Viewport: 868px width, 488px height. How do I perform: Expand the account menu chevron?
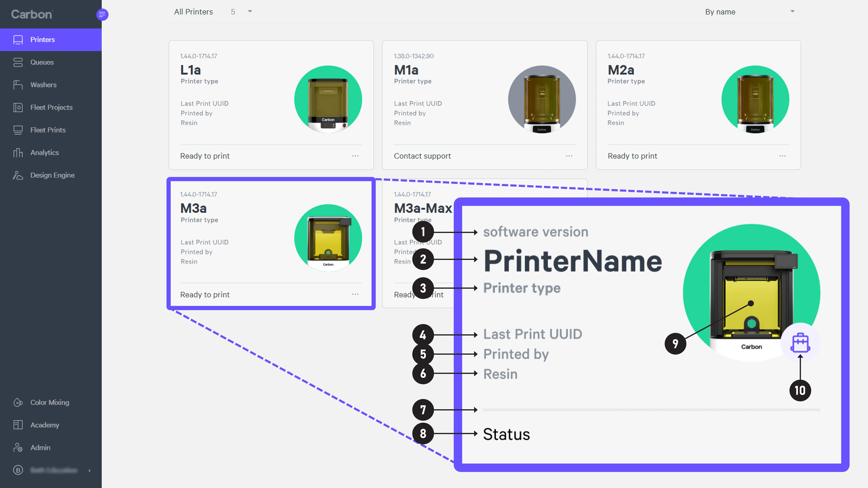click(x=89, y=471)
